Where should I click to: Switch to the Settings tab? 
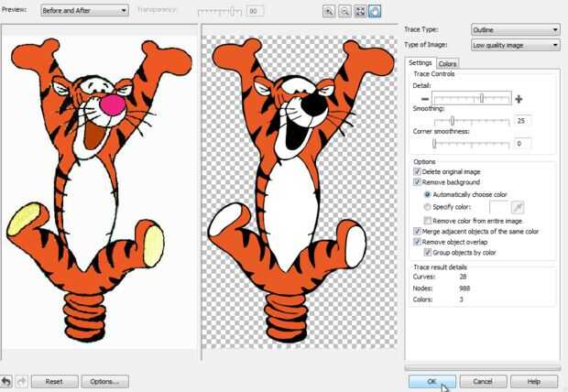pyautogui.click(x=421, y=62)
